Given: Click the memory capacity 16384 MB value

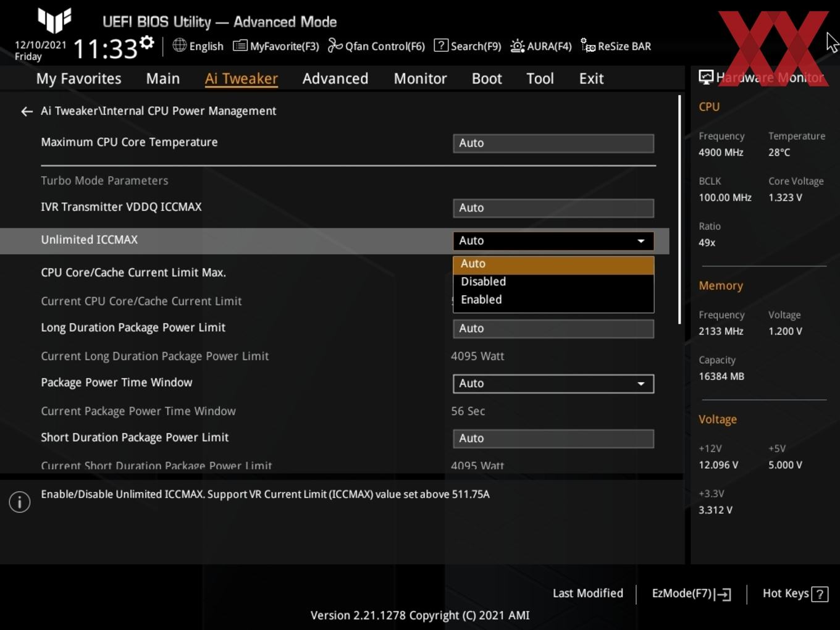Looking at the screenshot, I should 721,376.
